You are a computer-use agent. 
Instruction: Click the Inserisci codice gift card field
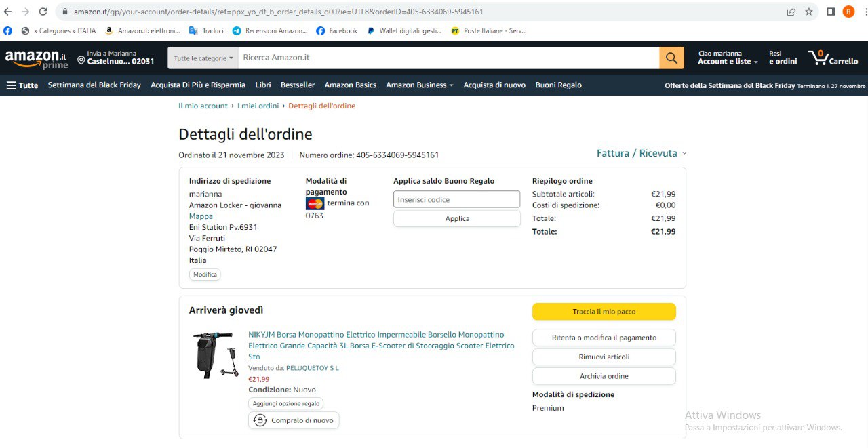(456, 199)
